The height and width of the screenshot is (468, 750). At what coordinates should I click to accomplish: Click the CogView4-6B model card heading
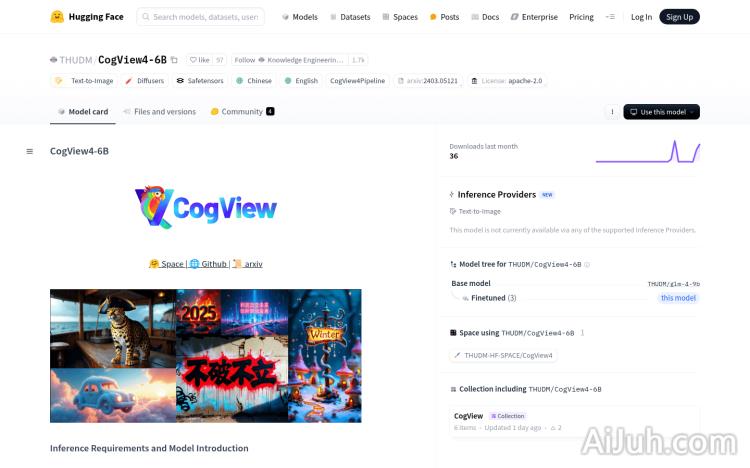pos(79,151)
